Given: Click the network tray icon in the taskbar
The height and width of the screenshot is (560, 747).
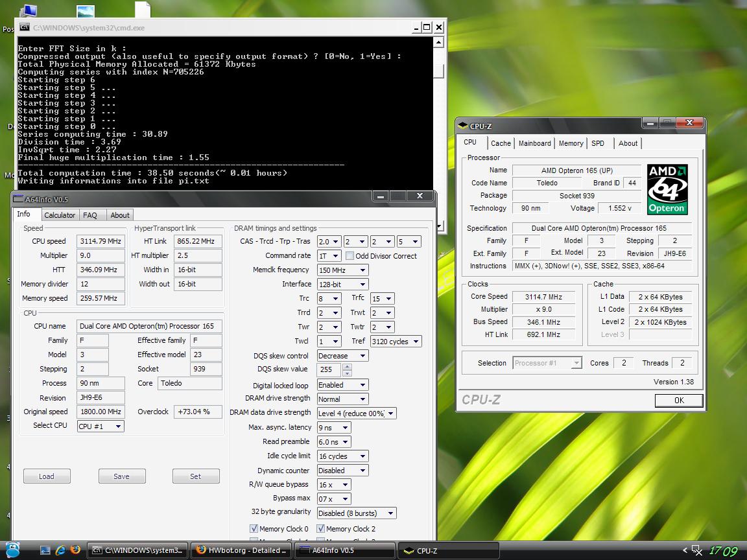Looking at the screenshot, I should (696, 550).
